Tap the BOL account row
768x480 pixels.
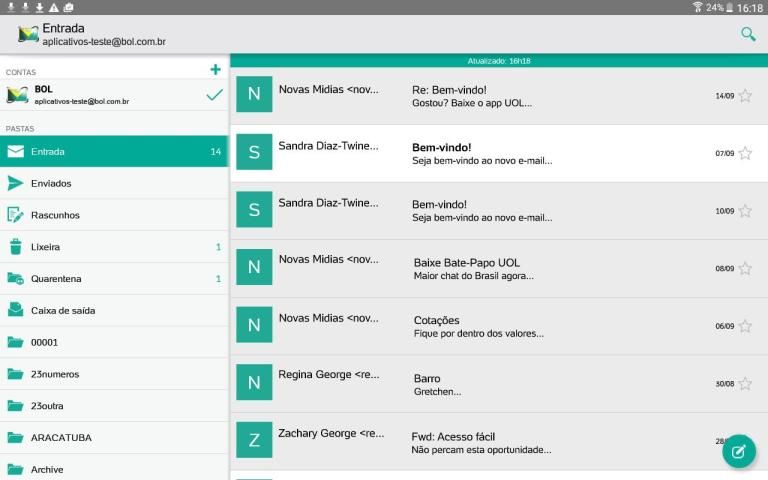point(114,95)
